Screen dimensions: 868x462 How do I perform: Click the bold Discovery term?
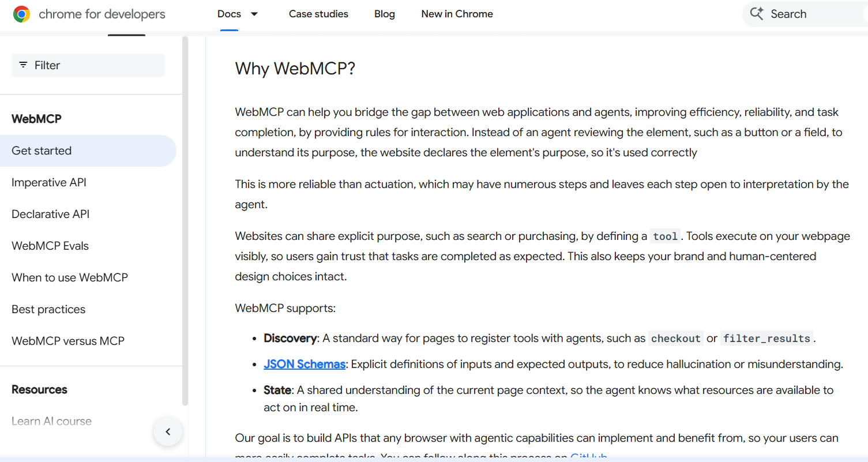[291, 338]
